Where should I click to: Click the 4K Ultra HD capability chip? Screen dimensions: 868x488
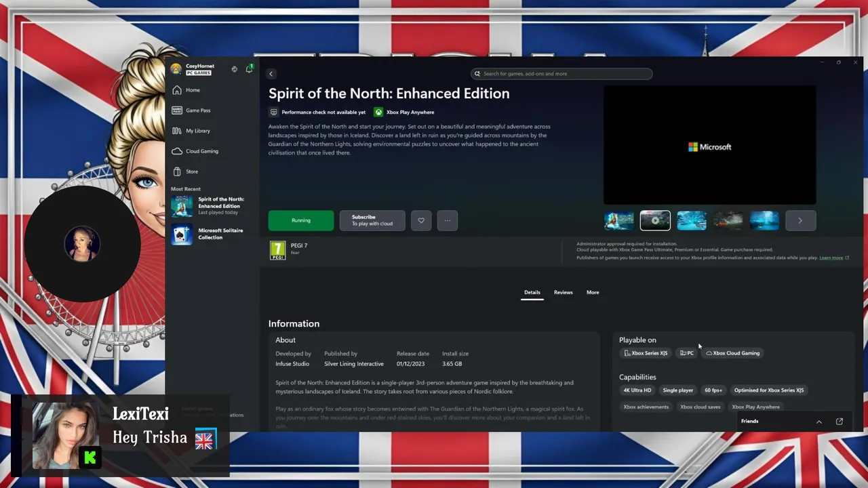coord(637,390)
